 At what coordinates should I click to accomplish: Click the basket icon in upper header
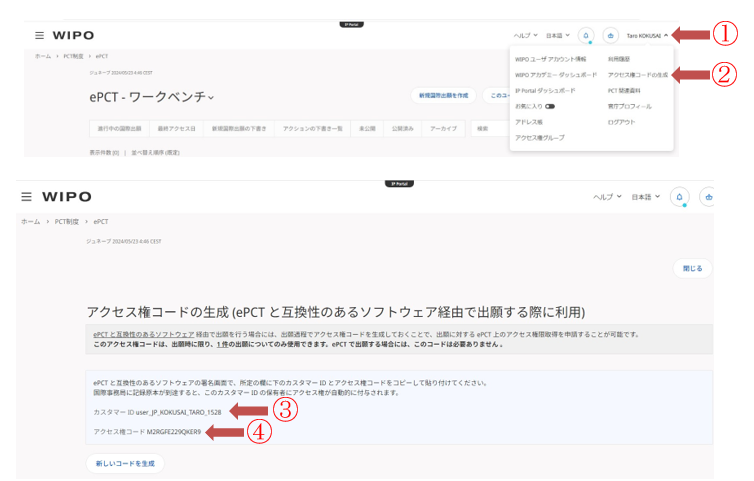pos(610,35)
